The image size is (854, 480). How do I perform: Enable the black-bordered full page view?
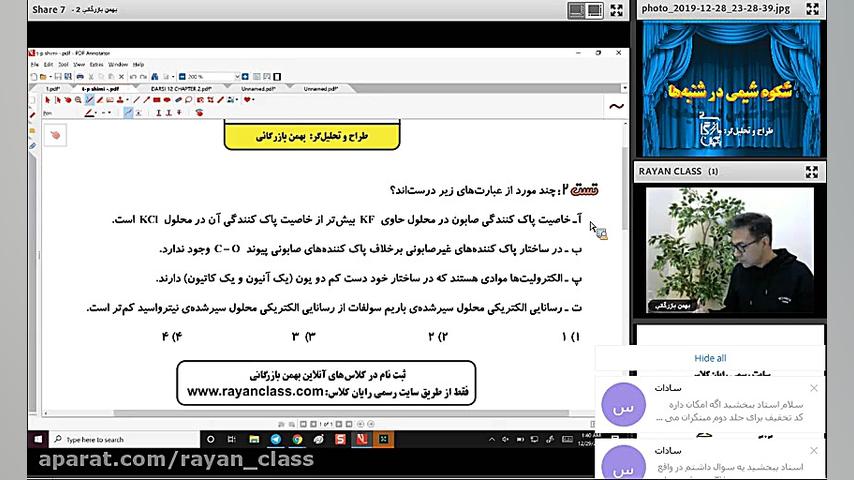(277, 77)
